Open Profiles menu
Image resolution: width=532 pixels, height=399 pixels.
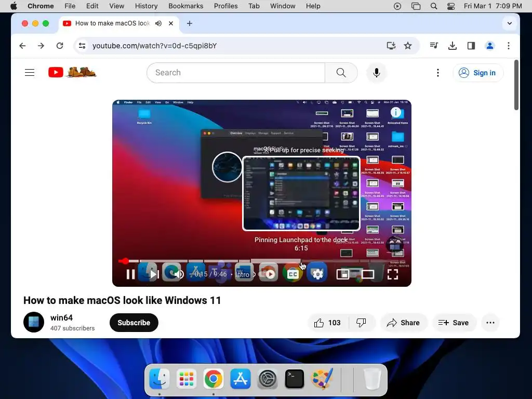tap(225, 6)
